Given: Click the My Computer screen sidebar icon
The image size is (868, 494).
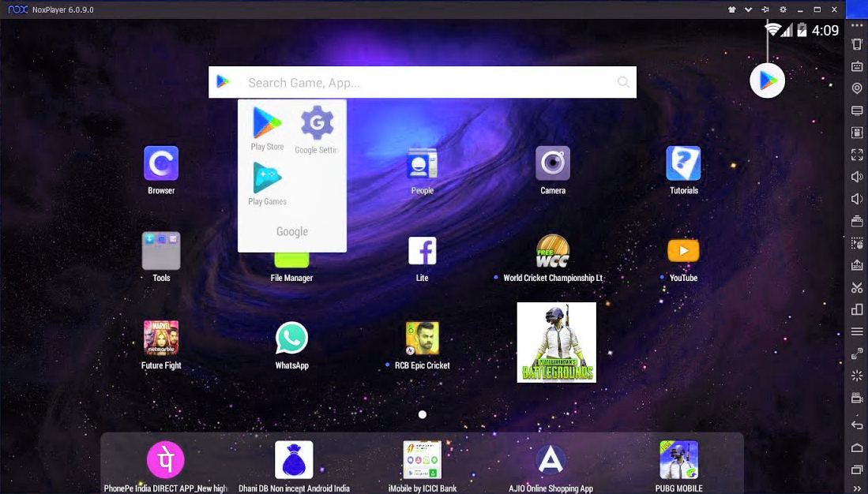Looking at the screenshot, I should (x=857, y=110).
